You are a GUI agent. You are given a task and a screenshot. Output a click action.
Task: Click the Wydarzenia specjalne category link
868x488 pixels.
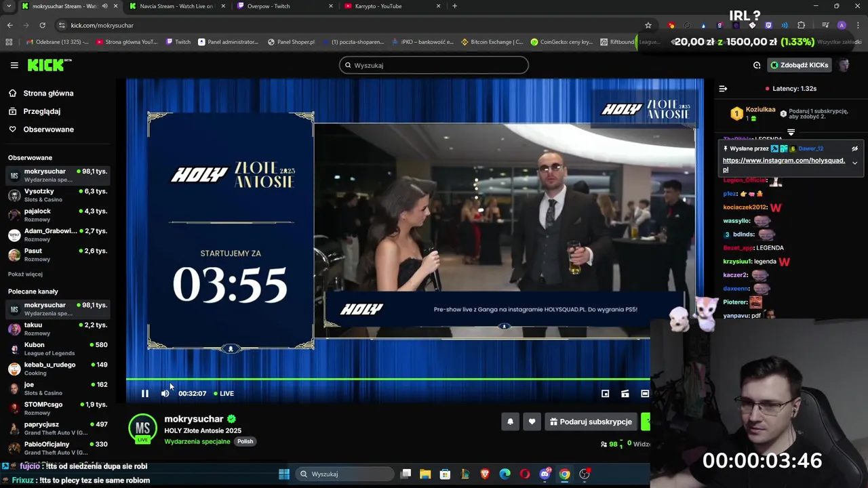point(197,441)
